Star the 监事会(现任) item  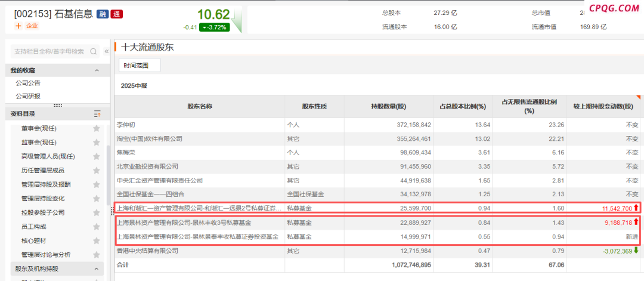97,143
